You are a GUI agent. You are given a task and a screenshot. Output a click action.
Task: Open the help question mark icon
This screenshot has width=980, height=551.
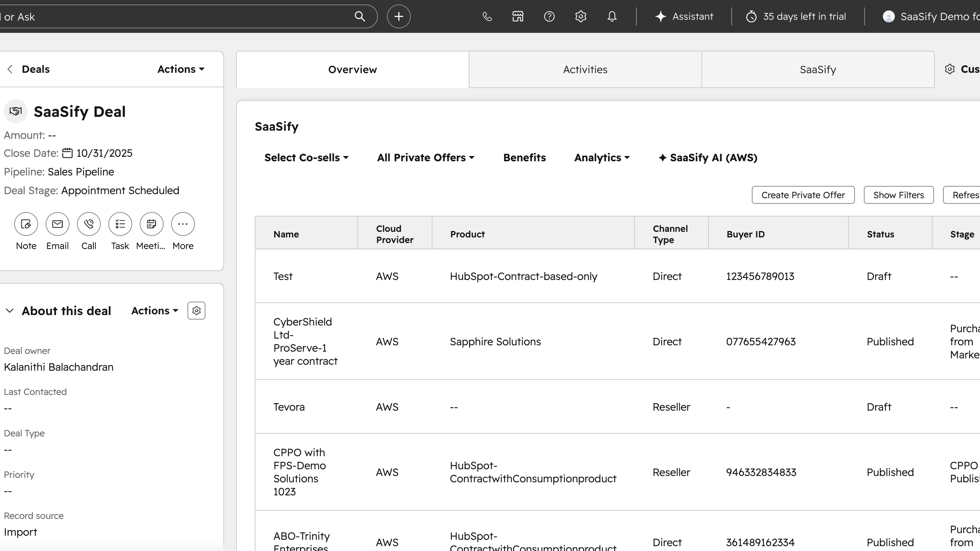(x=549, y=16)
